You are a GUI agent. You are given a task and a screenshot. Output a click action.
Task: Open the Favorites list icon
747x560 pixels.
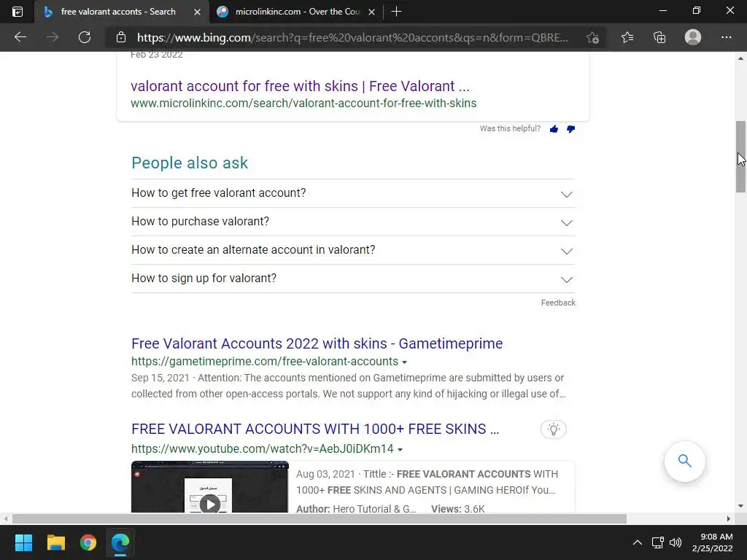click(627, 37)
